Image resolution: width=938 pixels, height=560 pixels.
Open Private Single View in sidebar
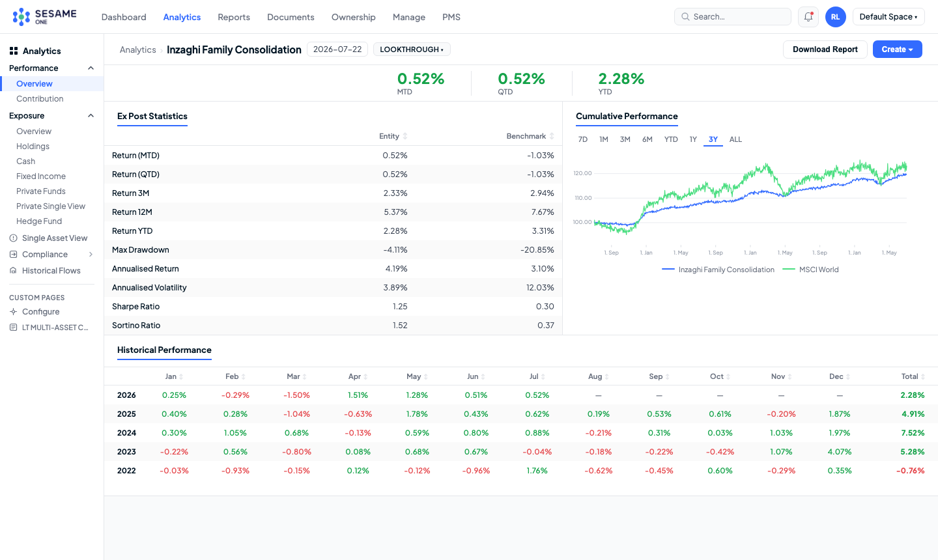click(x=52, y=206)
